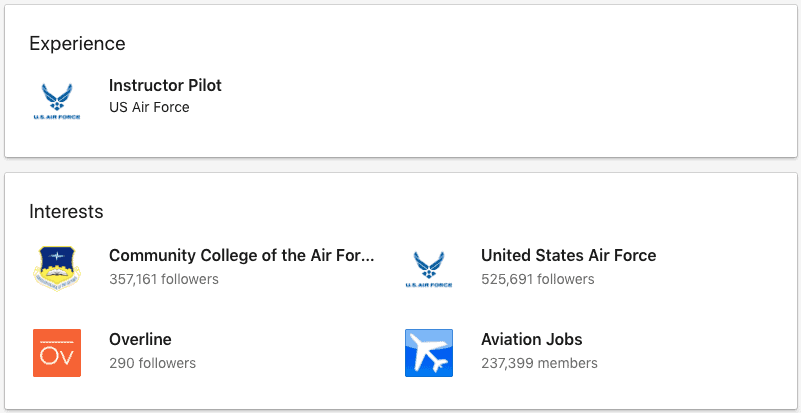The width and height of the screenshot is (801, 413).
Task: Open the Overline company title link
Action: pos(140,339)
